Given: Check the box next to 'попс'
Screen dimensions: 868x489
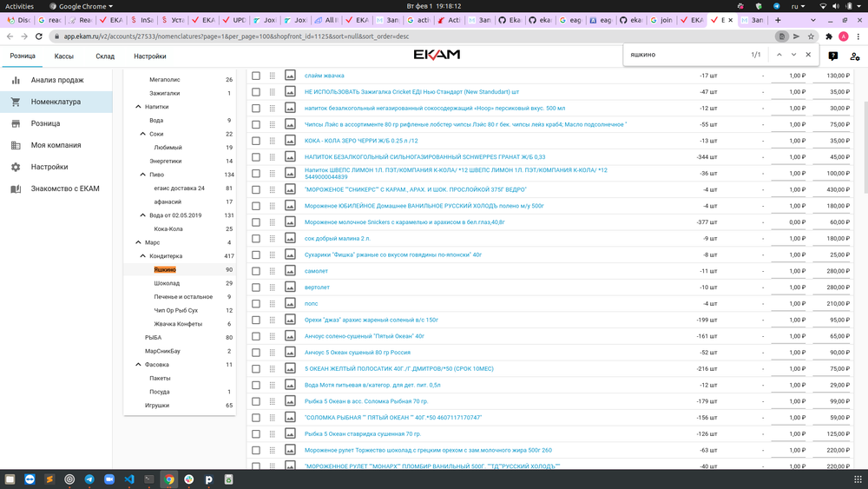Looking at the screenshot, I should click(x=256, y=303).
